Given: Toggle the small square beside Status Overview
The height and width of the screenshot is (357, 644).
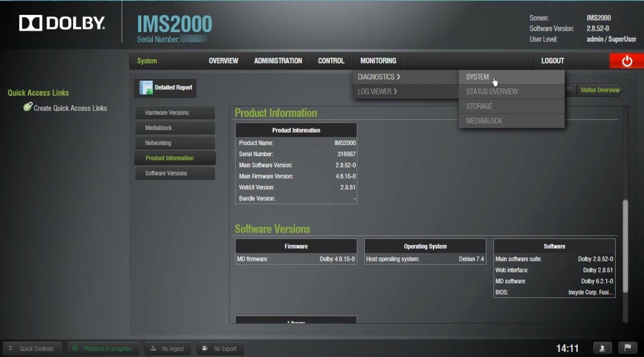Looking at the screenshot, I should point(569,90).
